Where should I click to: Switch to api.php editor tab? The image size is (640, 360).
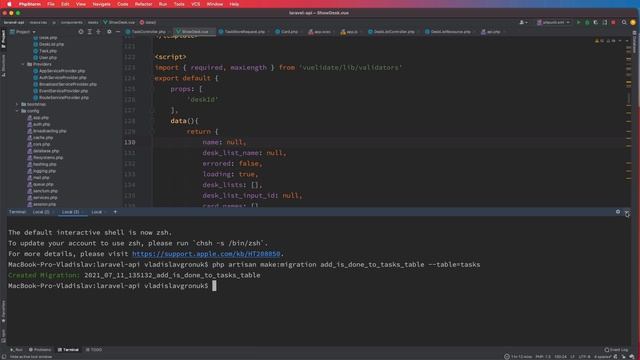click(x=493, y=31)
